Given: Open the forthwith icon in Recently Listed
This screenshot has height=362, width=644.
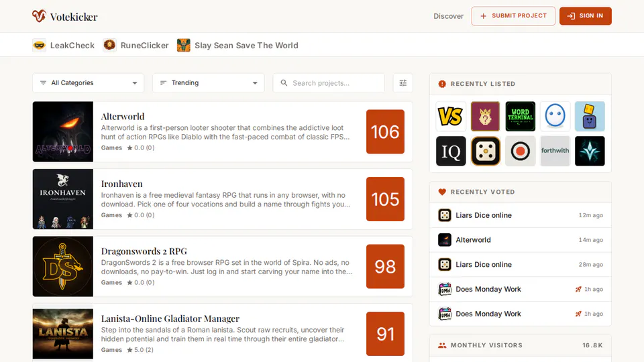Looking at the screenshot, I should 555,151.
